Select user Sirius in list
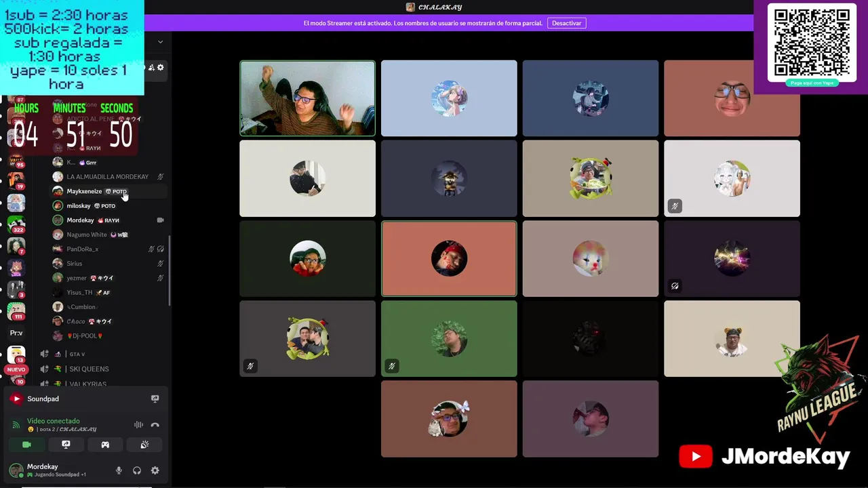The image size is (868, 488). (x=108, y=264)
